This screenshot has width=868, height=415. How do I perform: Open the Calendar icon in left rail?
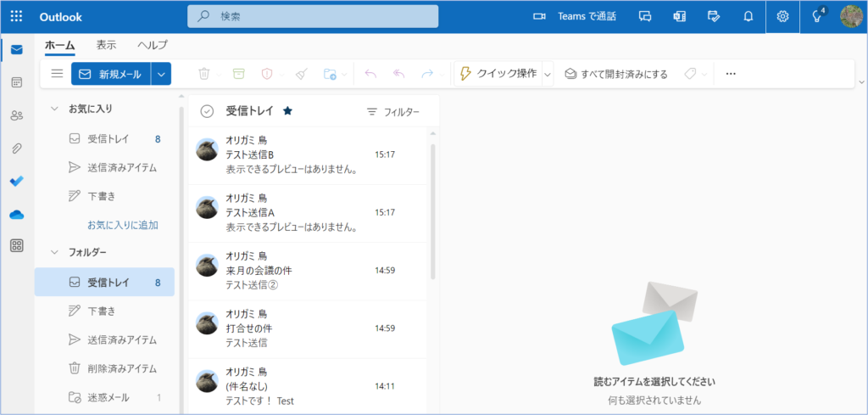coord(17,82)
